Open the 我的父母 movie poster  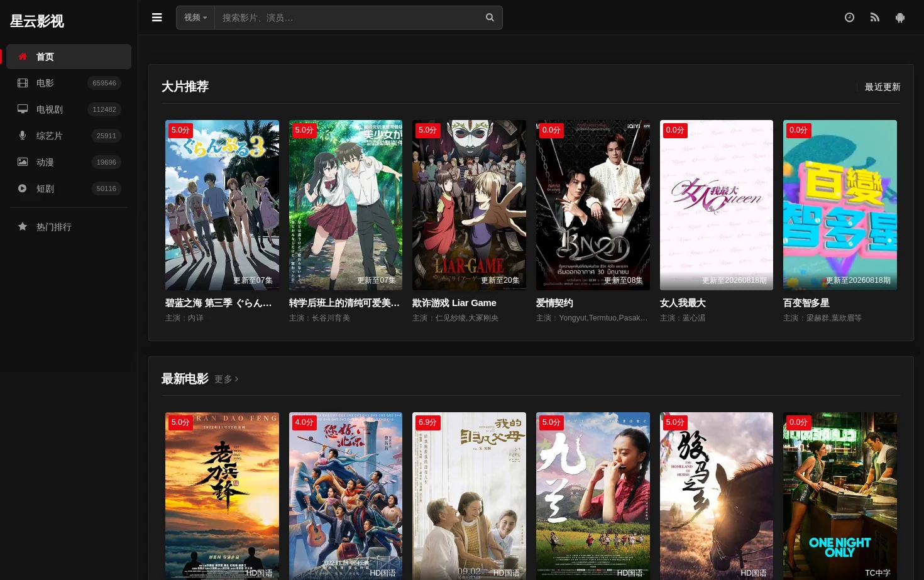[x=469, y=496]
